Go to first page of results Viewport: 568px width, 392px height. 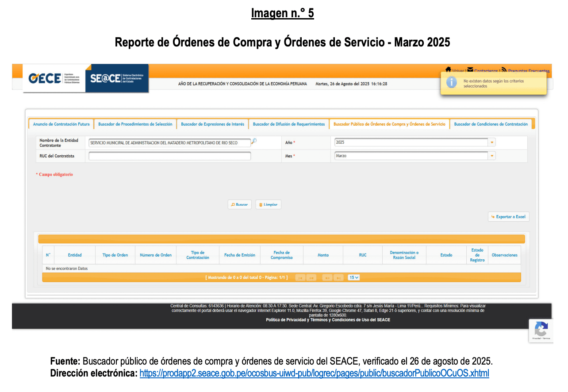pos(300,278)
